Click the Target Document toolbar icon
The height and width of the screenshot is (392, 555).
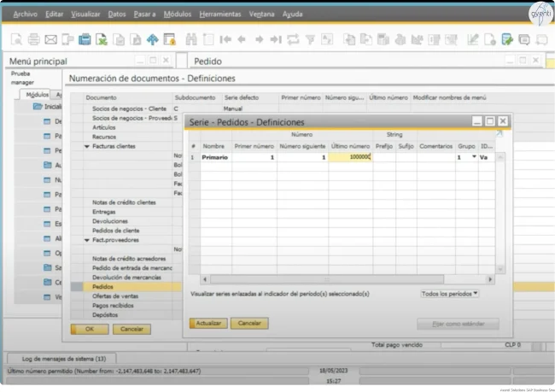[x=366, y=39]
